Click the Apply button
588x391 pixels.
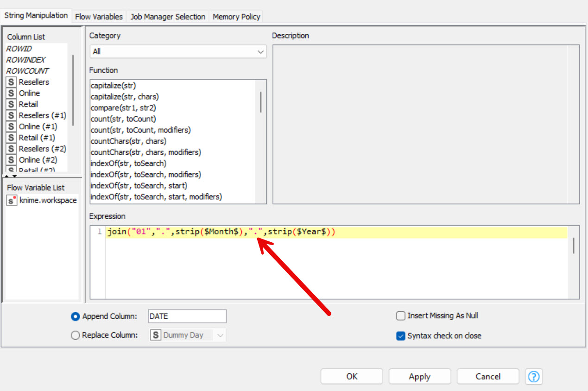click(419, 376)
